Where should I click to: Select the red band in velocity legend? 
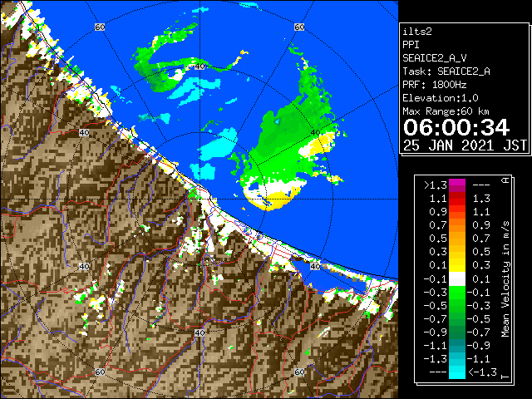point(457,199)
